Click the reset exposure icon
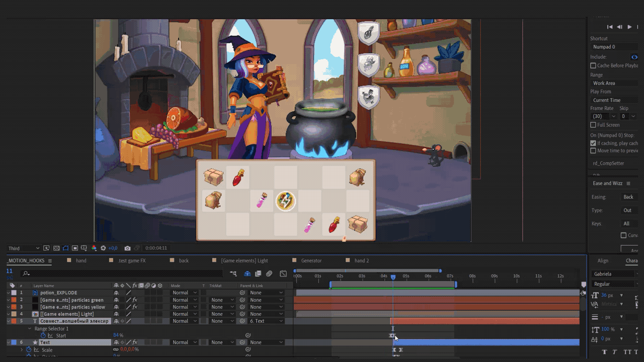 point(103,248)
